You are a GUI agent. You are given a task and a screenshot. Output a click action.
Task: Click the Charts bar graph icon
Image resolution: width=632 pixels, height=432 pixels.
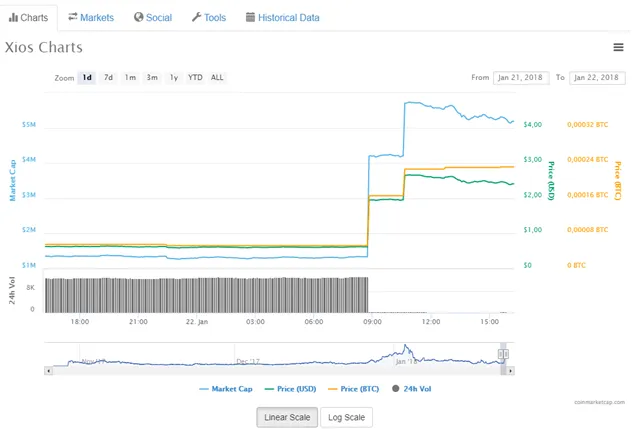(13, 17)
